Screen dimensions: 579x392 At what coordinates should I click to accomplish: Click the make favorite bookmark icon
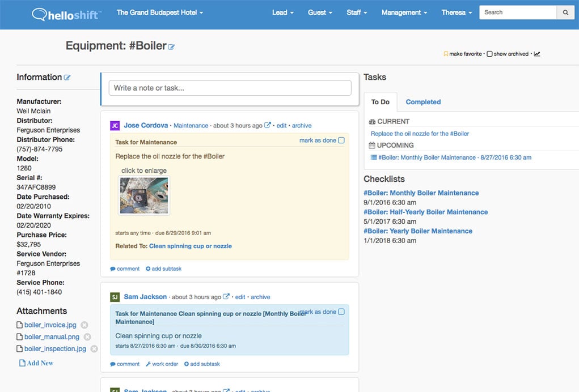coord(446,54)
